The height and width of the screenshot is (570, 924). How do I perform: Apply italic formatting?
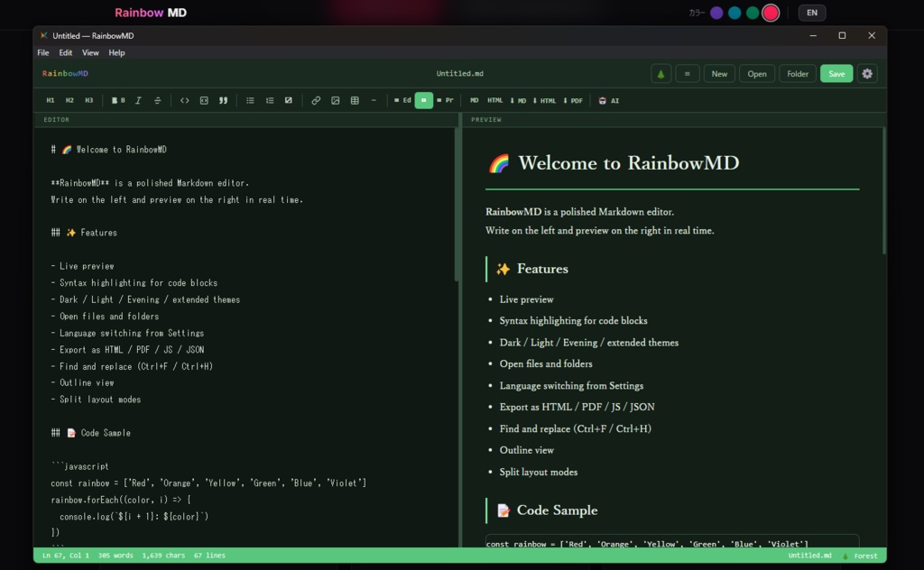[x=137, y=100]
